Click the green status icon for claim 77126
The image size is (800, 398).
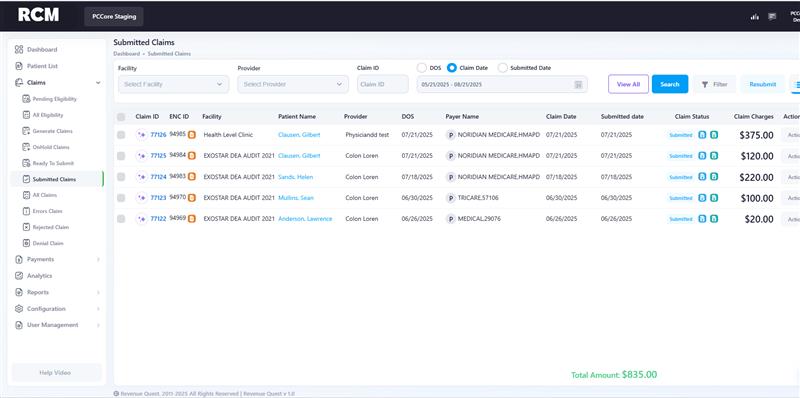click(714, 135)
